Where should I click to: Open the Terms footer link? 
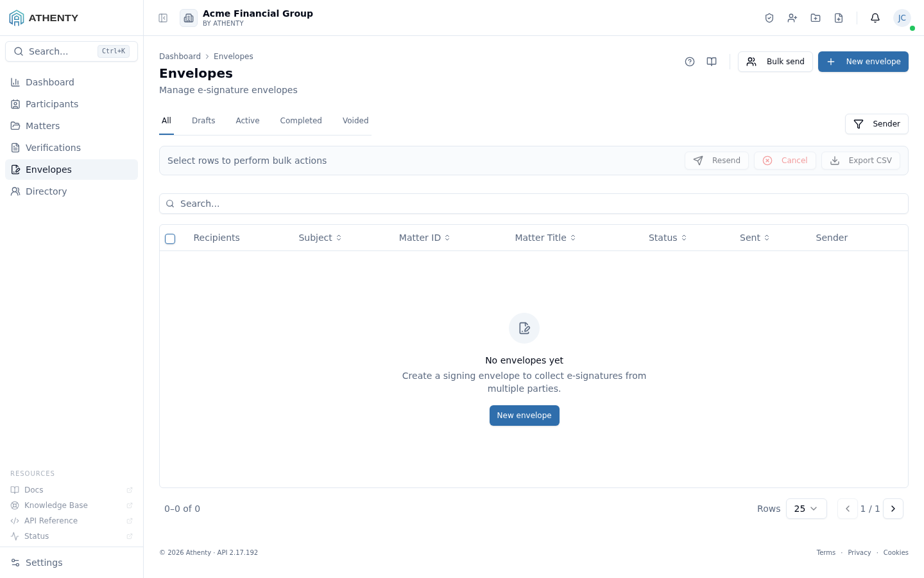tap(826, 552)
